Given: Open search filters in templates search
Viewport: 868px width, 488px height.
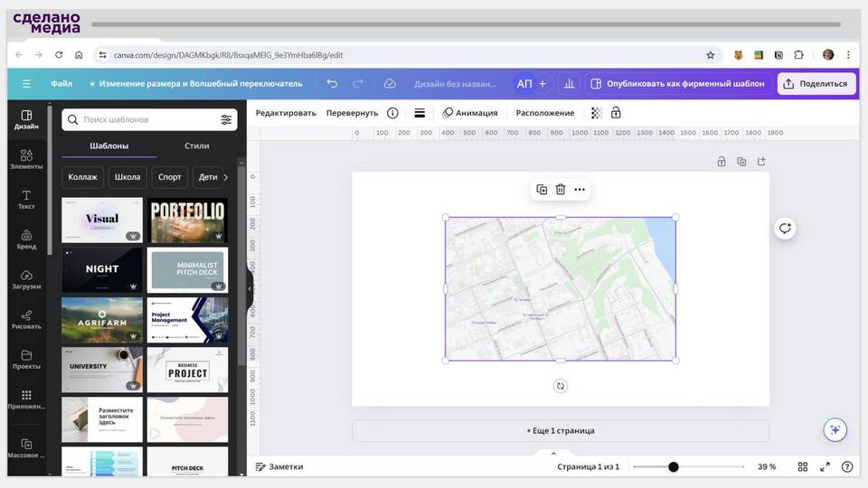Looking at the screenshot, I should pos(226,119).
